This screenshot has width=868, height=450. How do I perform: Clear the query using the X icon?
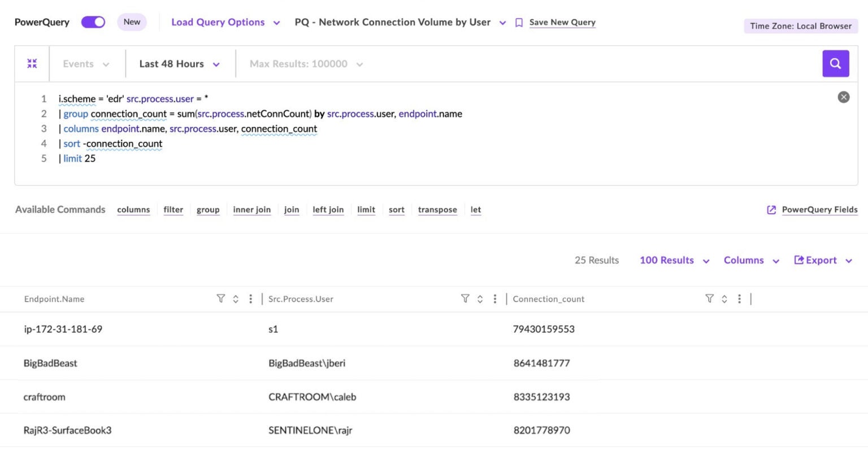pyautogui.click(x=843, y=97)
